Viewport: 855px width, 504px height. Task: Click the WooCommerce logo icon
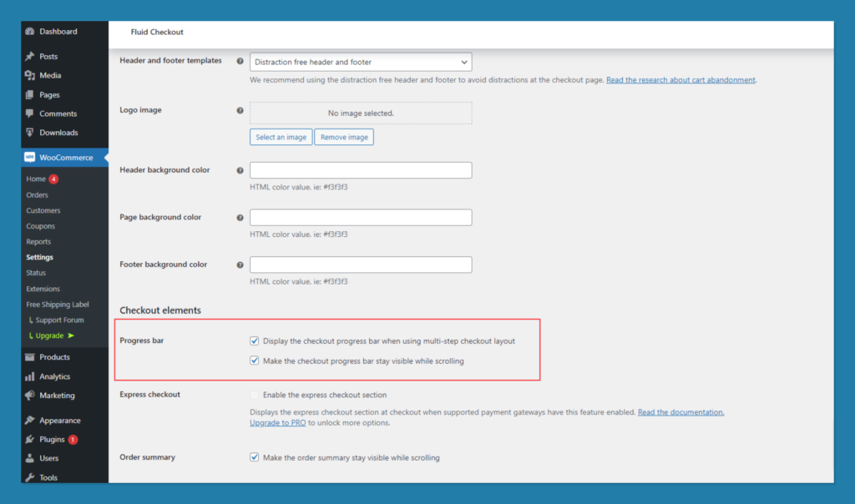(30, 158)
